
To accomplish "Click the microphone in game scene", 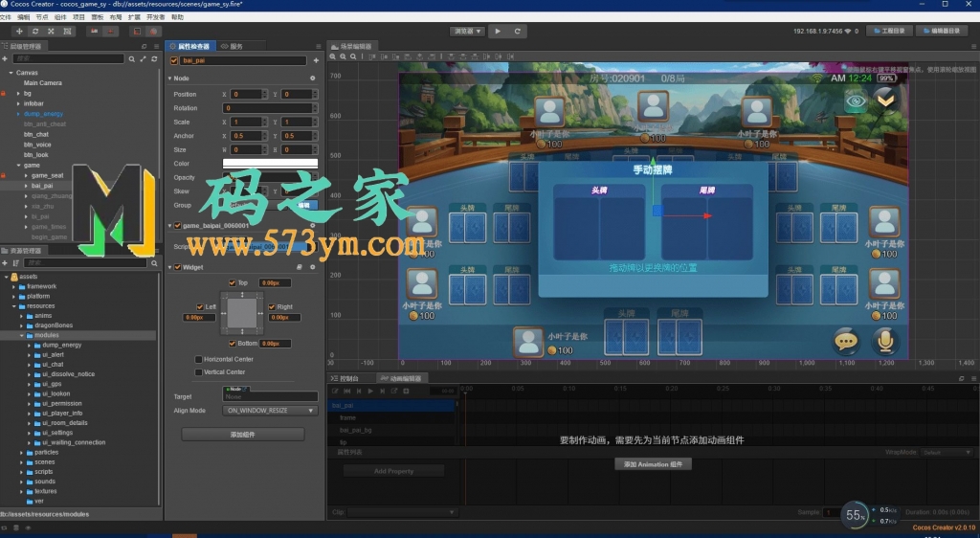I will pos(885,341).
